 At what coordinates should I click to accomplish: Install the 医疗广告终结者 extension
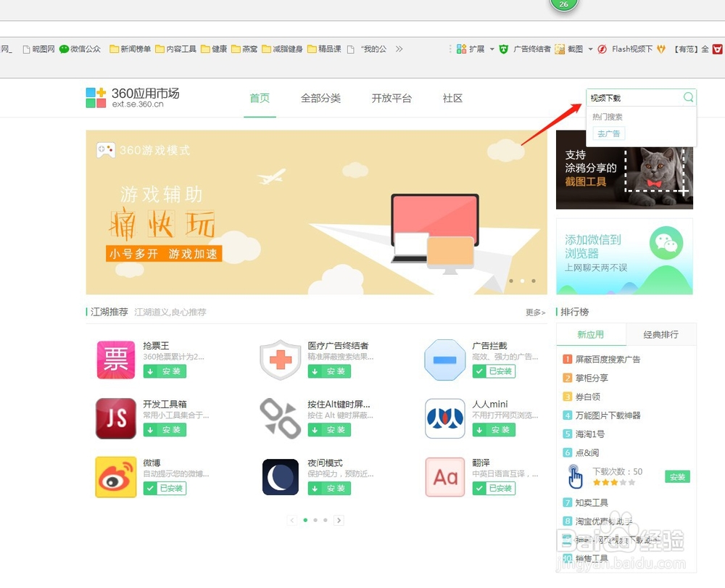coord(329,371)
